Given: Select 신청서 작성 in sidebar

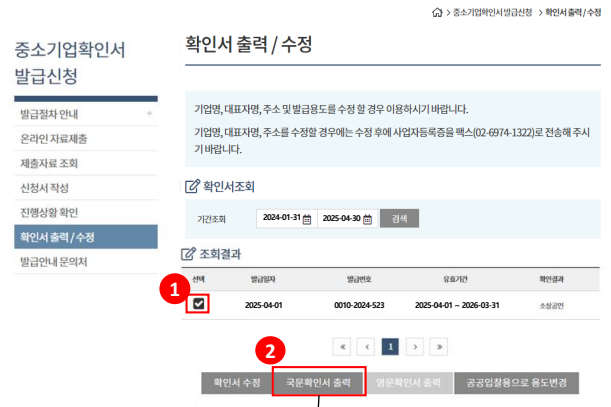Looking at the screenshot, I should point(45,188).
